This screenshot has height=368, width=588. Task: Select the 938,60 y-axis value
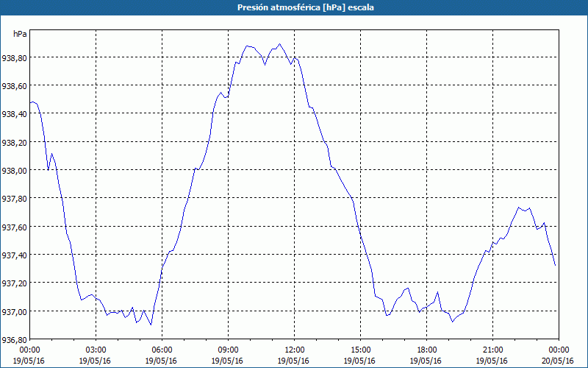(x=14, y=86)
